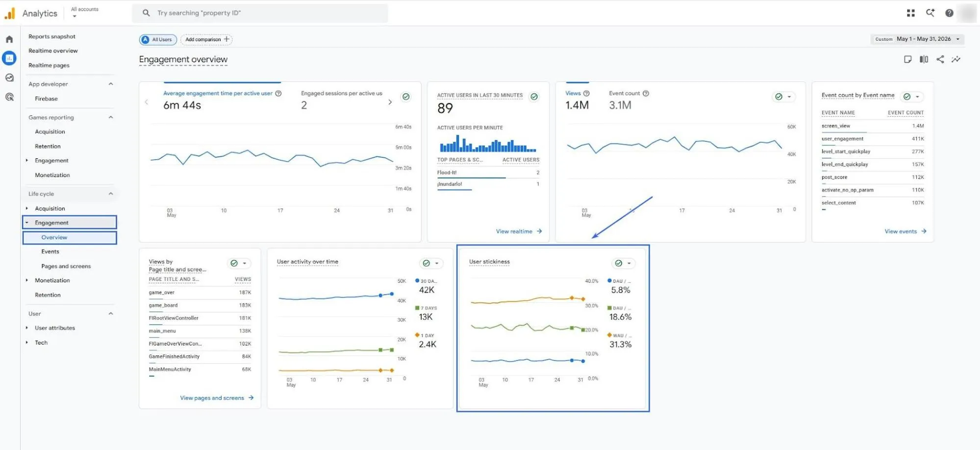Click the share report icon

coord(940,59)
